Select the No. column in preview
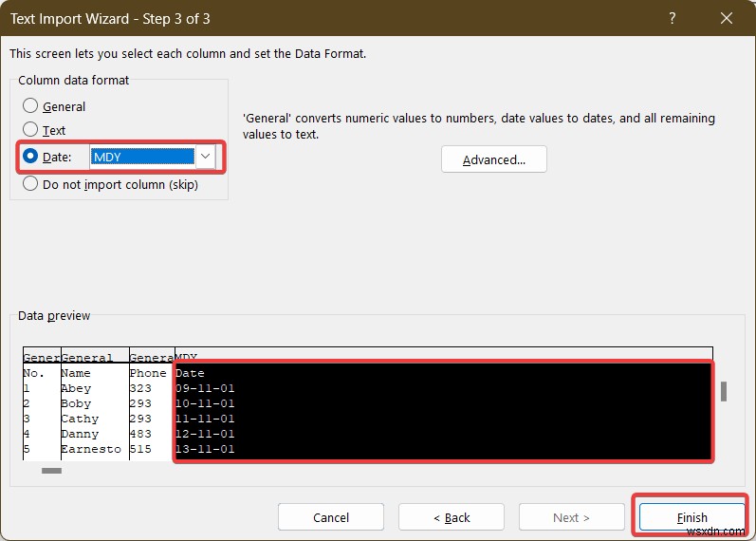The height and width of the screenshot is (541, 756). coord(33,374)
